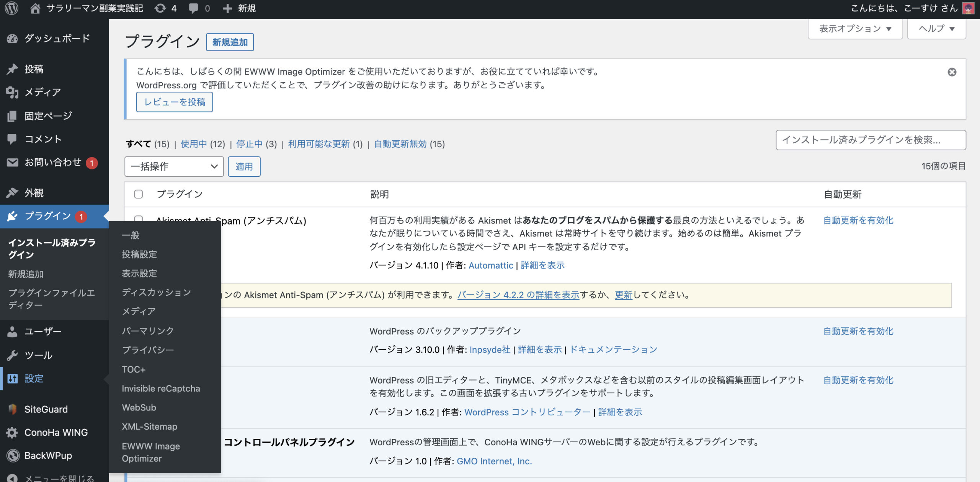
Task: Click the updates refresh icon
Action: (160, 8)
